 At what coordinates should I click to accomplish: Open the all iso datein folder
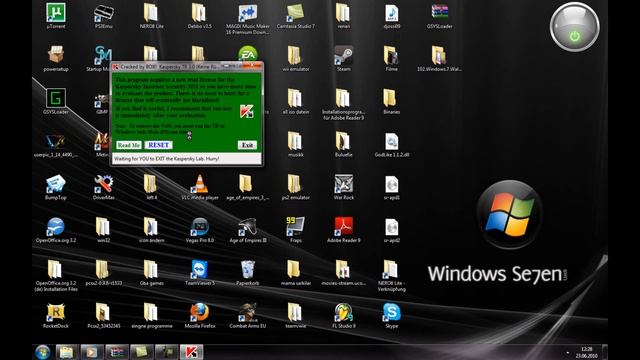pos(296,101)
